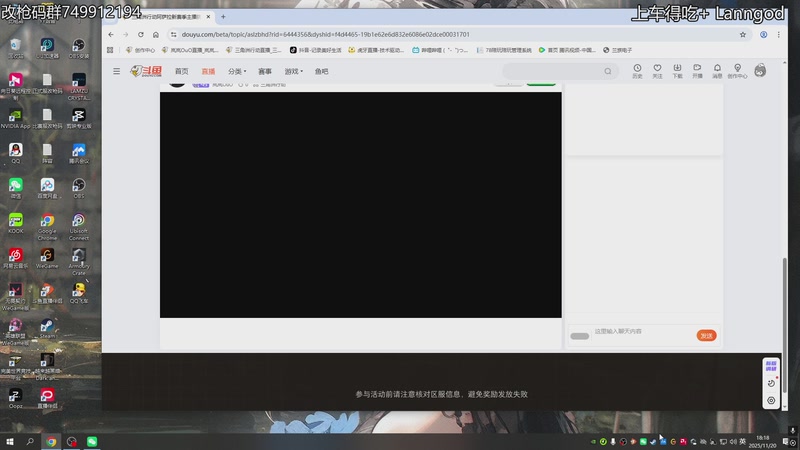
Task: Open the 虎牙直播 bookmark
Action: [x=377, y=50]
